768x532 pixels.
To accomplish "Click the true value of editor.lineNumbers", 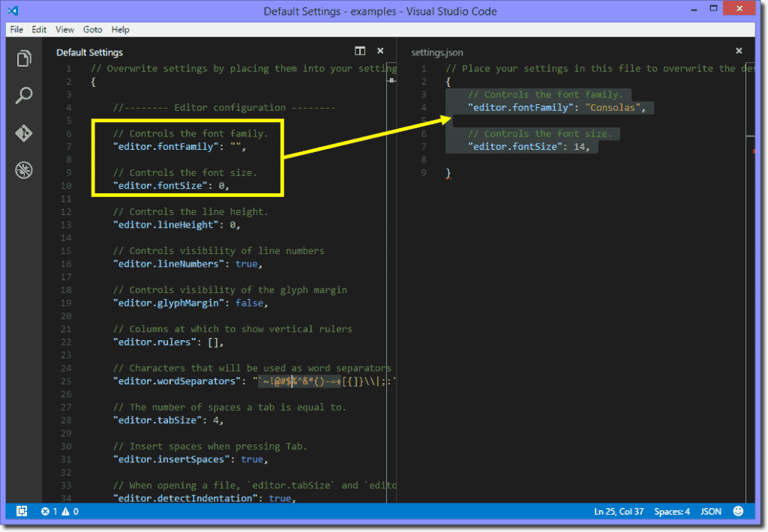I will pos(246,265).
